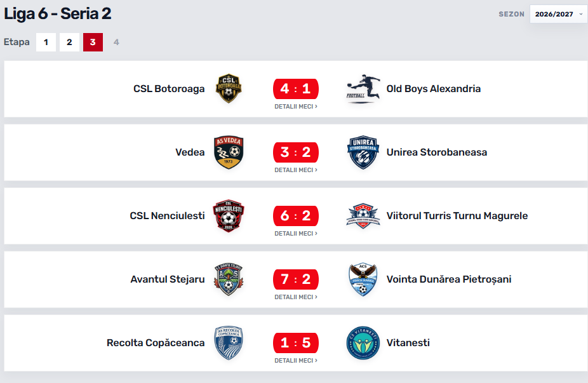Screen dimensions: 588x383
Task: Open the Viitorul Turris Turnu Magurele badge
Action: (x=363, y=216)
